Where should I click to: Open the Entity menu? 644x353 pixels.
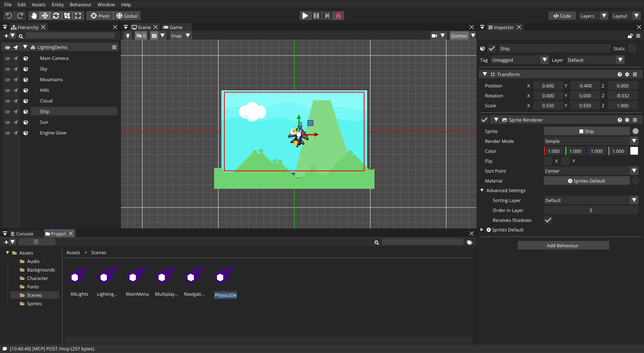point(58,4)
